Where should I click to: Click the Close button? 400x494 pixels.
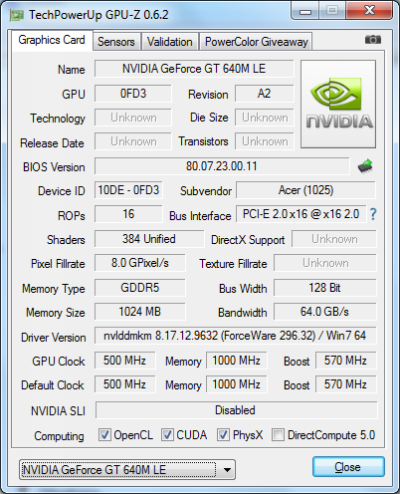click(x=348, y=467)
